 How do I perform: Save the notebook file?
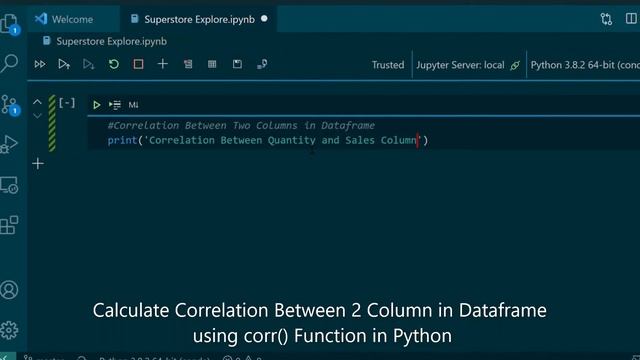point(237,64)
